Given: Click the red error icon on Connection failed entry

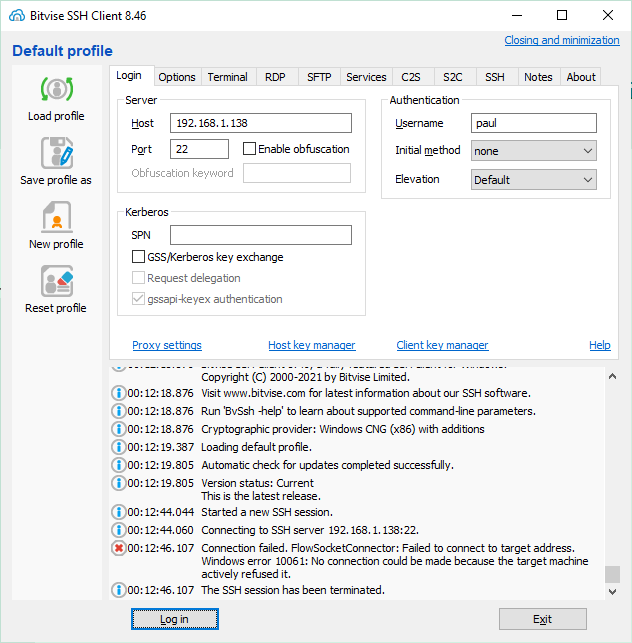Looking at the screenshot, I should point(119,548).
